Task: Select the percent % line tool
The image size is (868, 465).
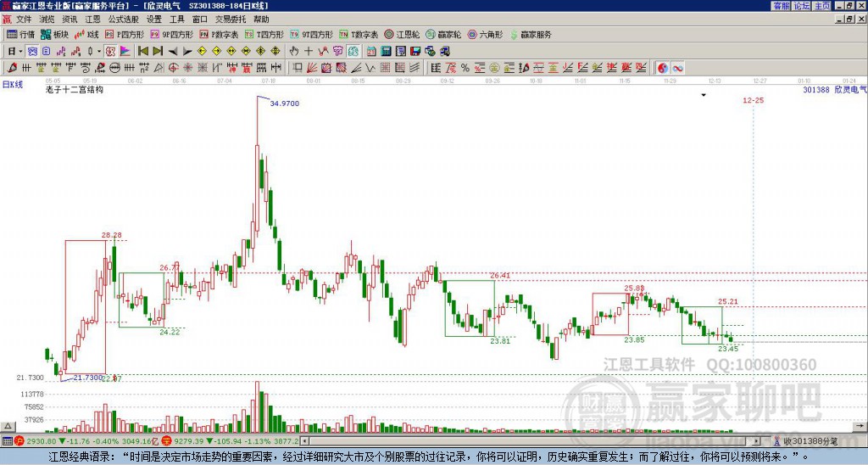Action: (x=465, y=68)
